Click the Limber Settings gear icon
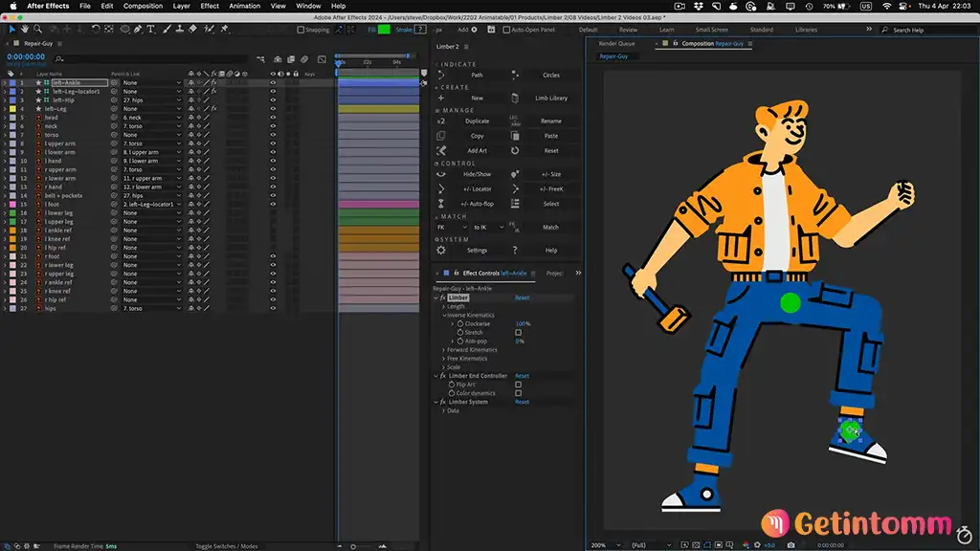The image size is (980, 551). tap(441, 250)
